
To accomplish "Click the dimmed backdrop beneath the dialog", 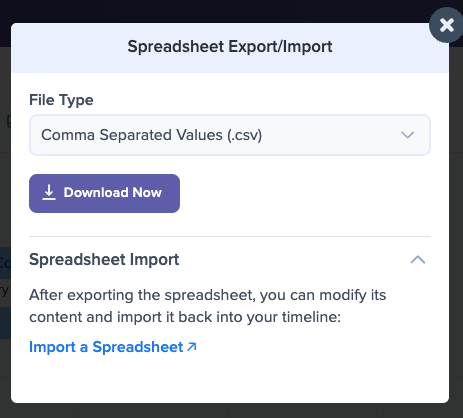I will pos(230,411).
